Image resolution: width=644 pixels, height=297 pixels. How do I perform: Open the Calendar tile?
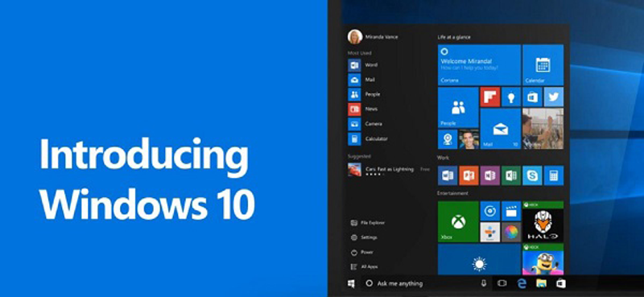[543, 65]
